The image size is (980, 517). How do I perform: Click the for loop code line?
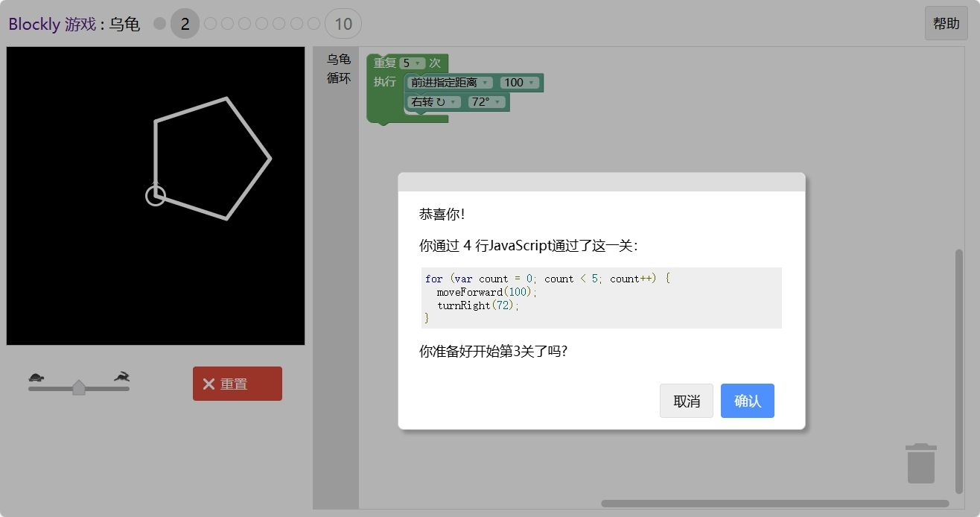[549, 279]
